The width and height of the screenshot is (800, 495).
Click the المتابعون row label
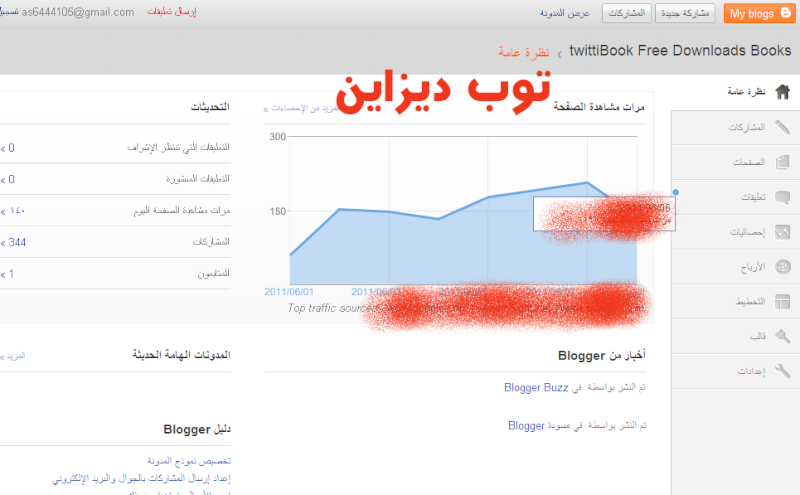click(213, 274)
